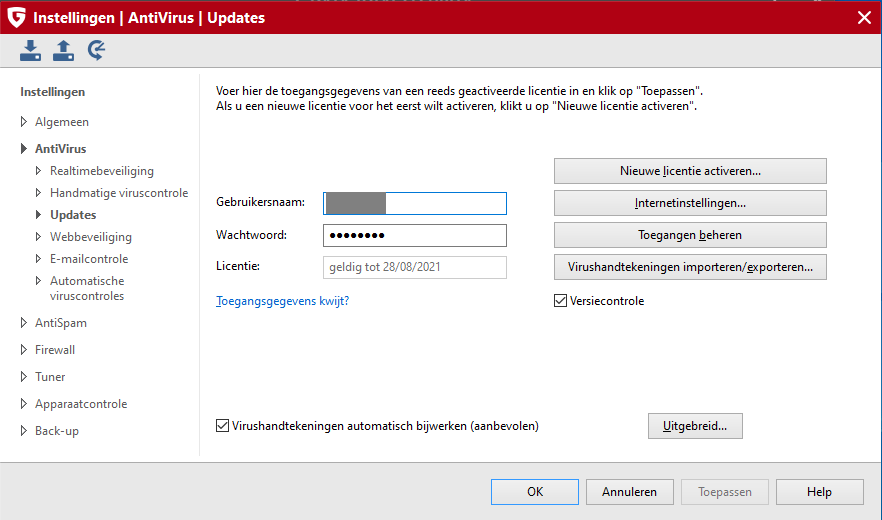Select Apparaatcontrole in the tree
The width and height of the screenshot is (882, 520).
(81, 404)
